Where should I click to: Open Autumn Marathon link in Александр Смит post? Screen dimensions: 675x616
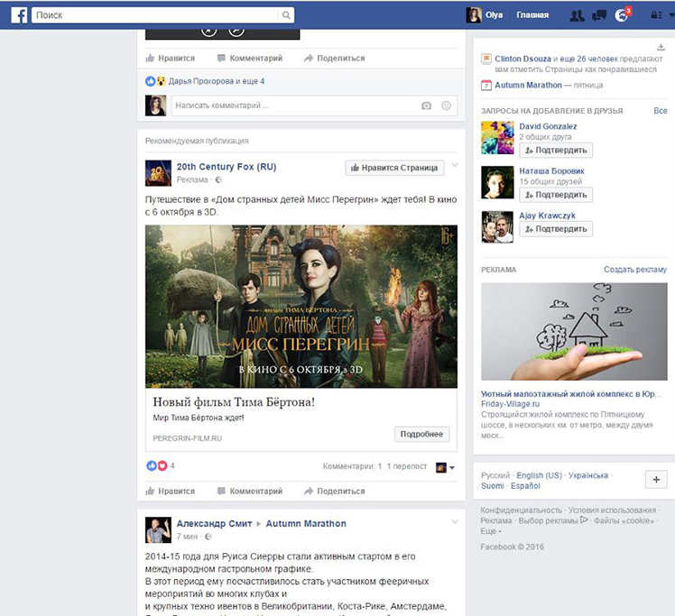(x=306, y=523)
